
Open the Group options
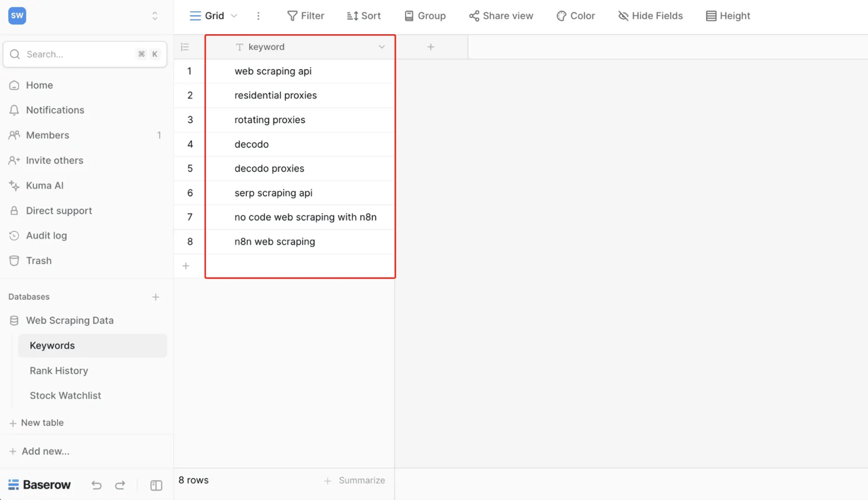[x=425, y=16]
